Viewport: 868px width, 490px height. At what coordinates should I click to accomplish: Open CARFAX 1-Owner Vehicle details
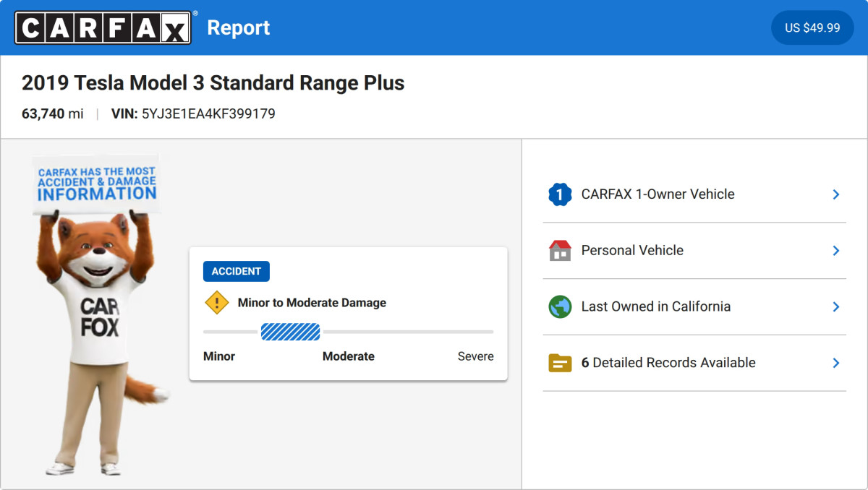[694, 194]
